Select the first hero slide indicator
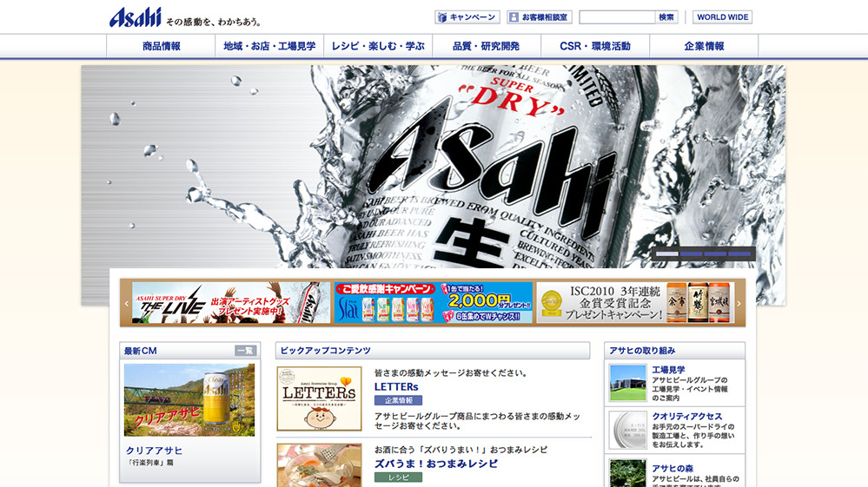The width and height of the screenshot is (868, 487). pos(667,254)
